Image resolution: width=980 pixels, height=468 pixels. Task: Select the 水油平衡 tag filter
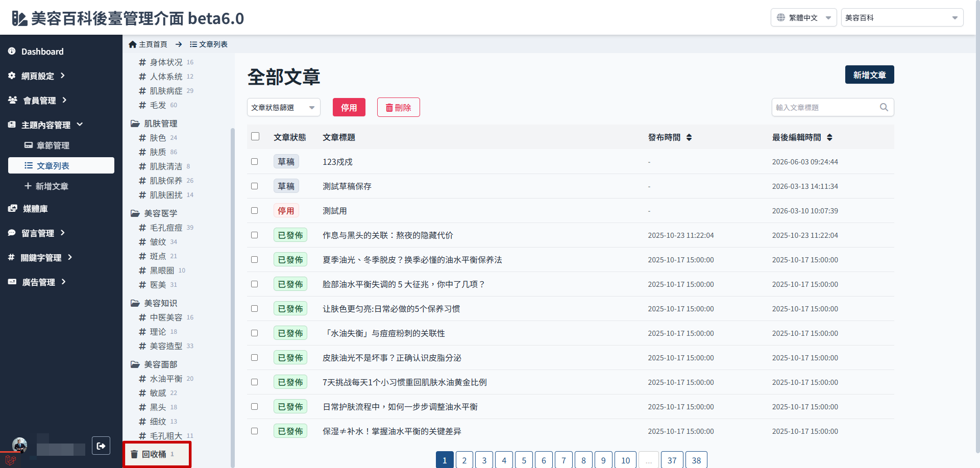coord(166,379)
